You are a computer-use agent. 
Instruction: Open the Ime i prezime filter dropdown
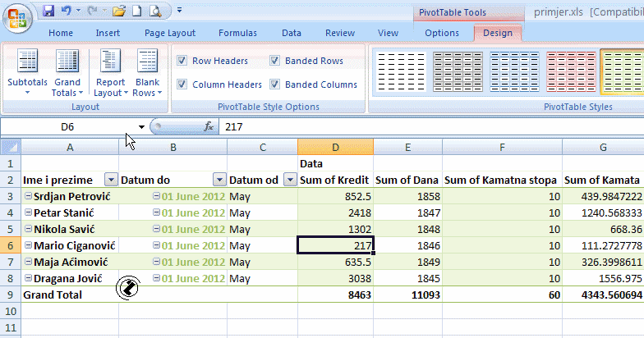coord(111,180)
